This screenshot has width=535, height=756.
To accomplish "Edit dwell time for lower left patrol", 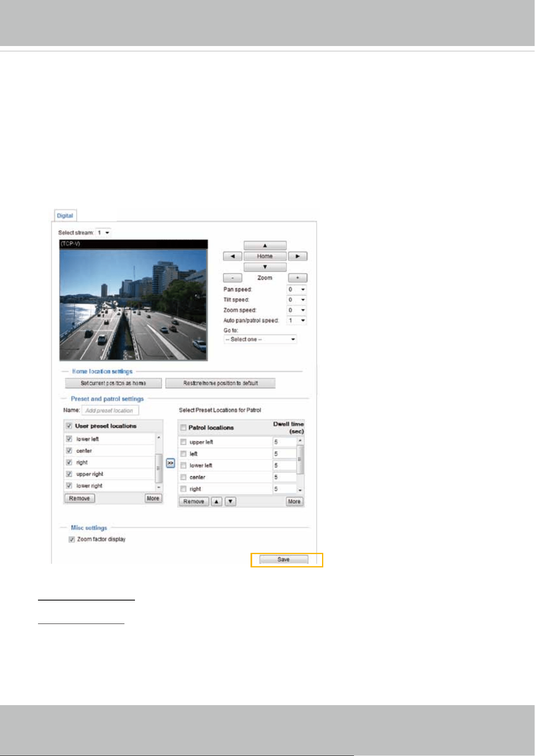I will tap(285, 466).
